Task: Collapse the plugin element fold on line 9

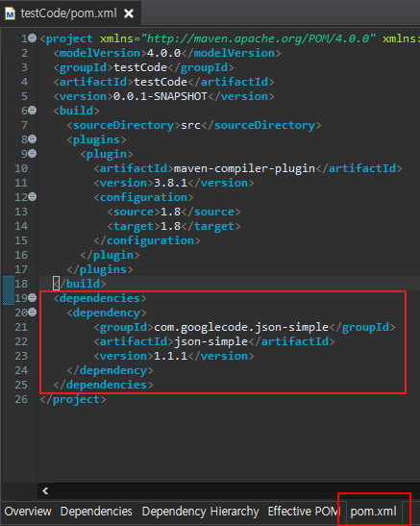Action: [x=32, y=153]
